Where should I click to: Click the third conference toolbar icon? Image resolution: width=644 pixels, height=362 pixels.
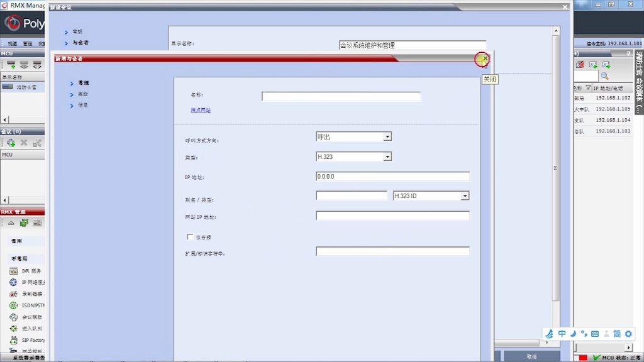click(37, 143)
